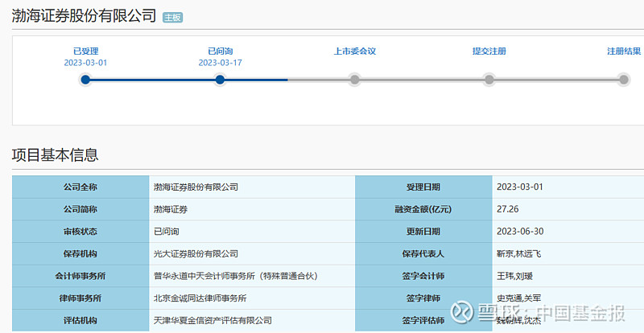Click the 渤海证券 short name value
This screenshot has width=644, height=333.
[171, 209]
